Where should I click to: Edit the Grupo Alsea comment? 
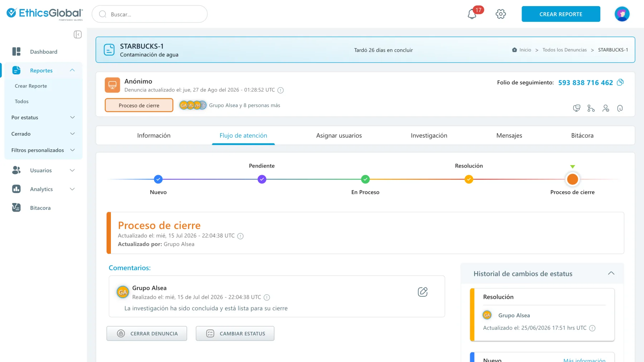(x=423, y=292)
